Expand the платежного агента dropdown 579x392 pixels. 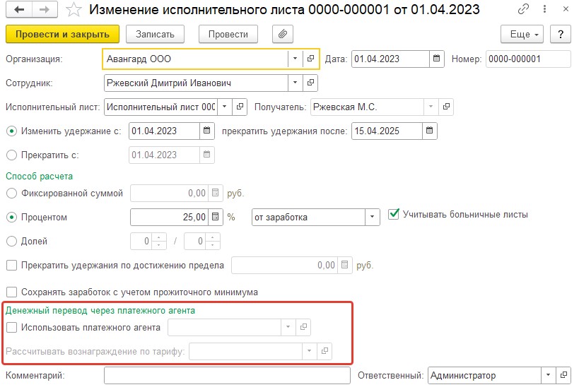coord(288,327)
